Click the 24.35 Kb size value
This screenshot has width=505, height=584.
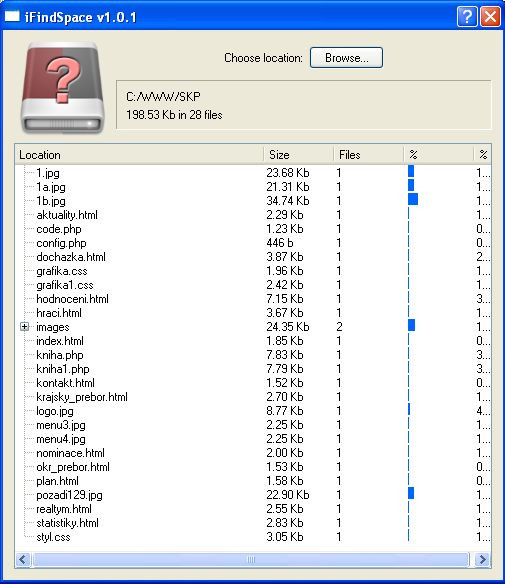[288, 327]
